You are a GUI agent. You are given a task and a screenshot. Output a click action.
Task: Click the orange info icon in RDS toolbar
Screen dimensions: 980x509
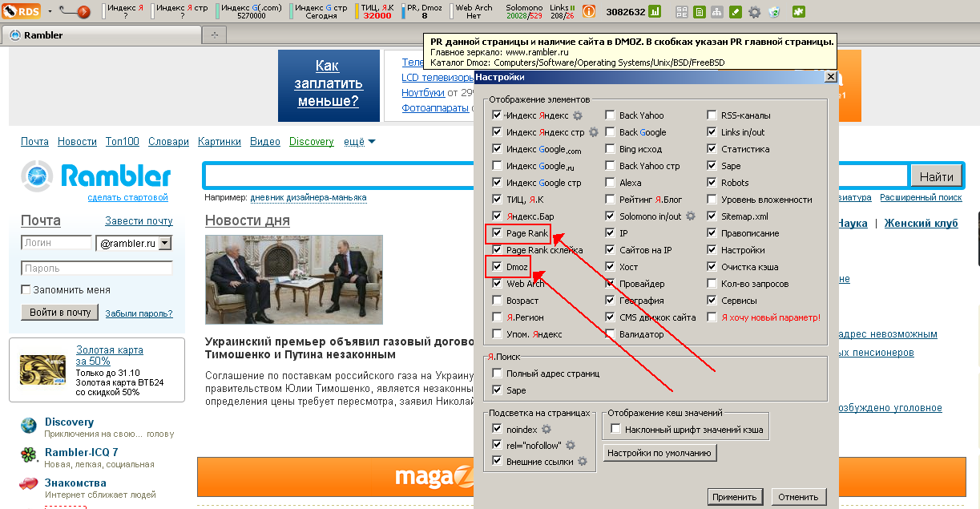[x=589, y=12]
